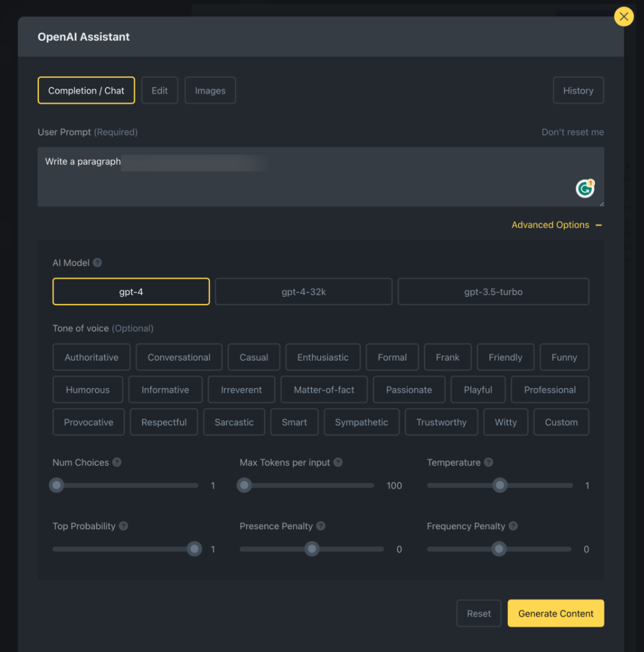The height and width of the screenshot is (652, 644).
Task: Switch to the Edit tab
Action: (160, 90)
